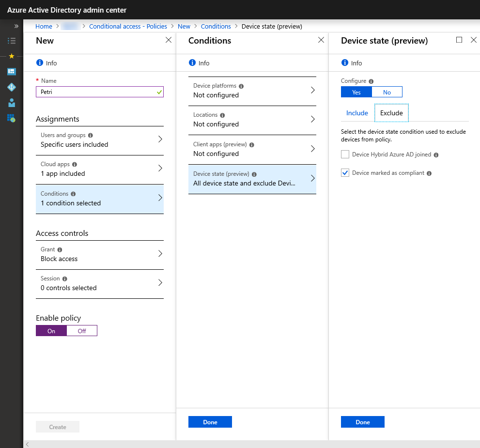The height and width of the screenshot is (448, 480).
Task: Check Device Hybrid Azure AD joined
Action: pyautogui.click(x=345, y=154)
